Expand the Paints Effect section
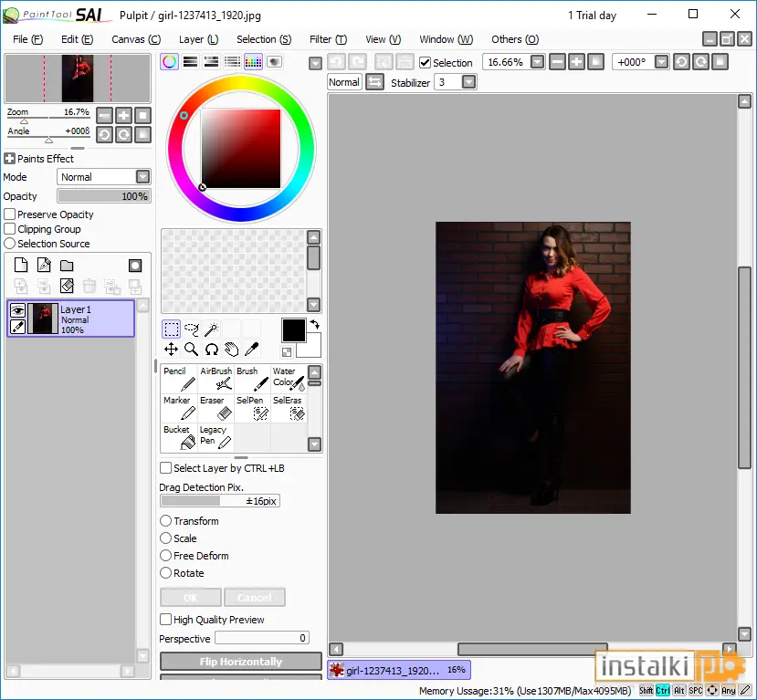The height and width of the screenshot is (700, 757). pos(9,158)
